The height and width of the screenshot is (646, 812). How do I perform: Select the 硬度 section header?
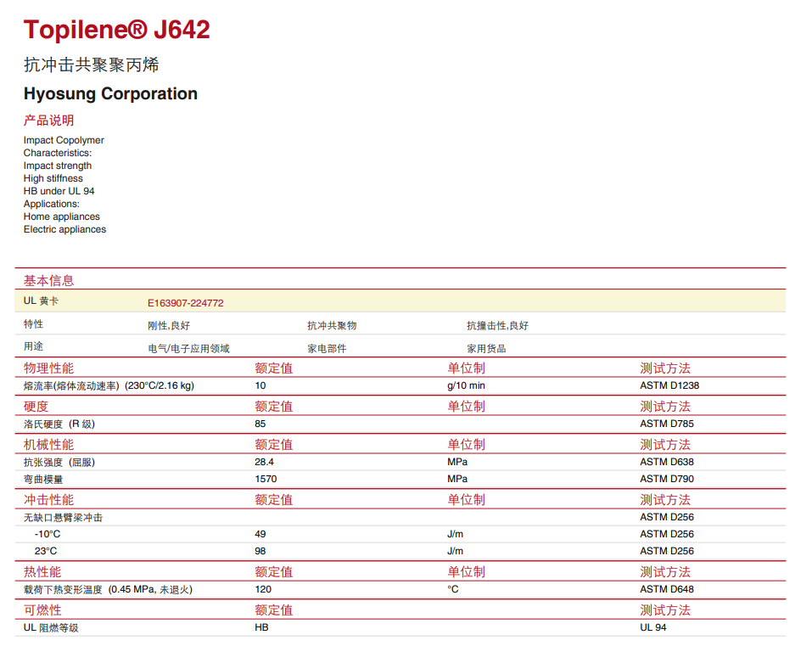36,407
